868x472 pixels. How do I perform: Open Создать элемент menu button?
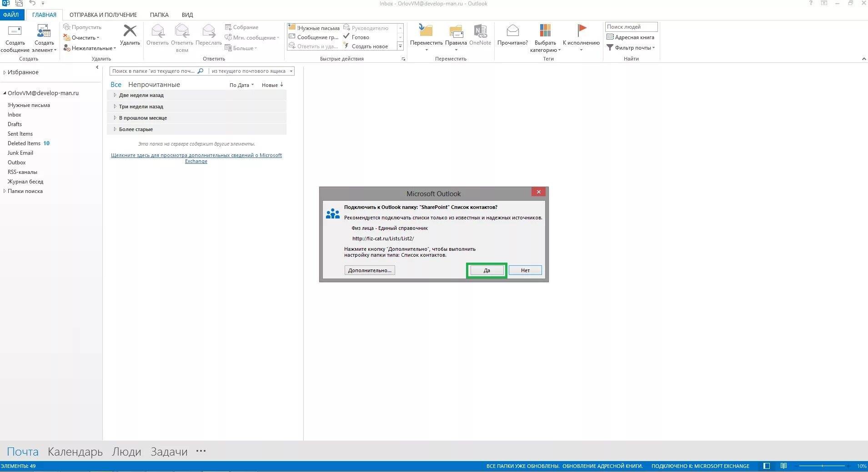pos(44,38)
